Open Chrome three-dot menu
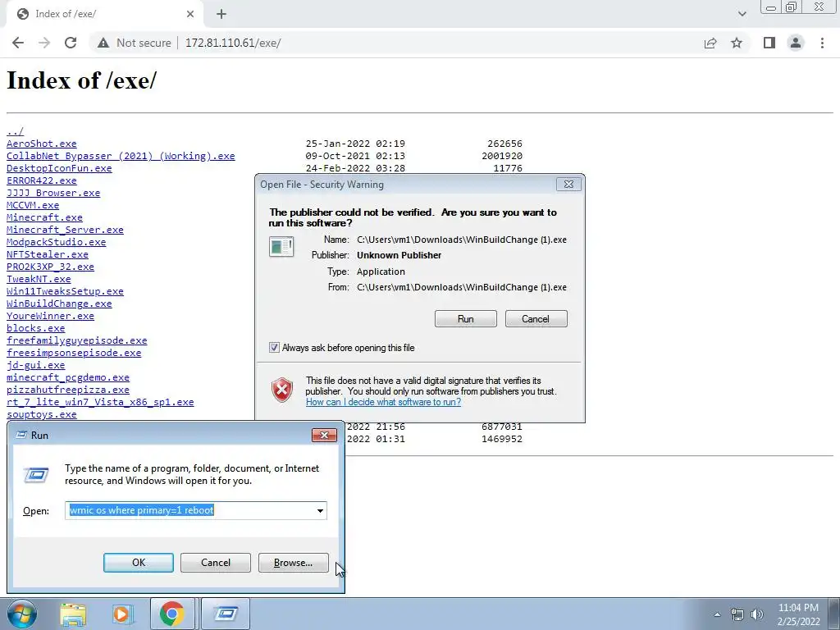 [822, 43]
